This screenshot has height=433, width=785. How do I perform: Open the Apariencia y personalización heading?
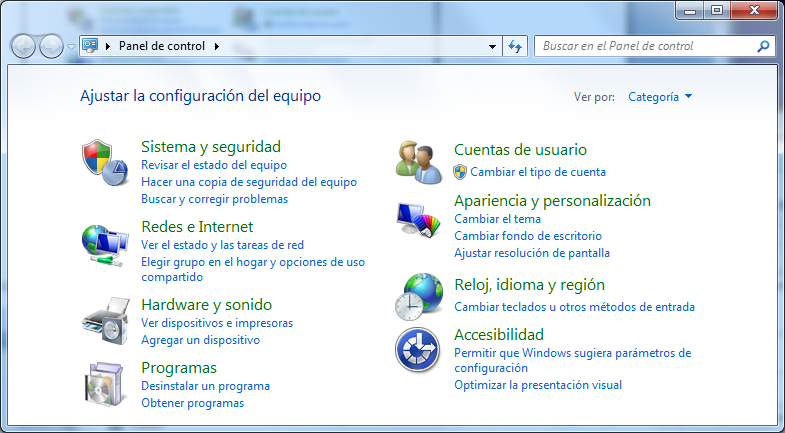[x=552, y=201]
